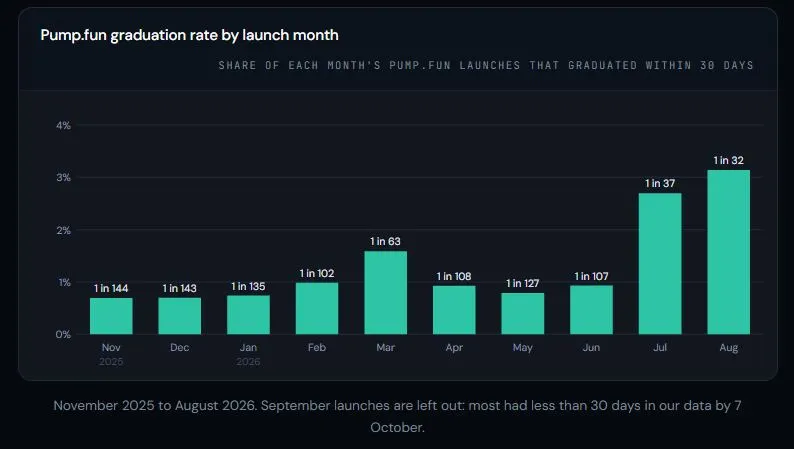Click the '1 in 63' label

pos(385,241)
